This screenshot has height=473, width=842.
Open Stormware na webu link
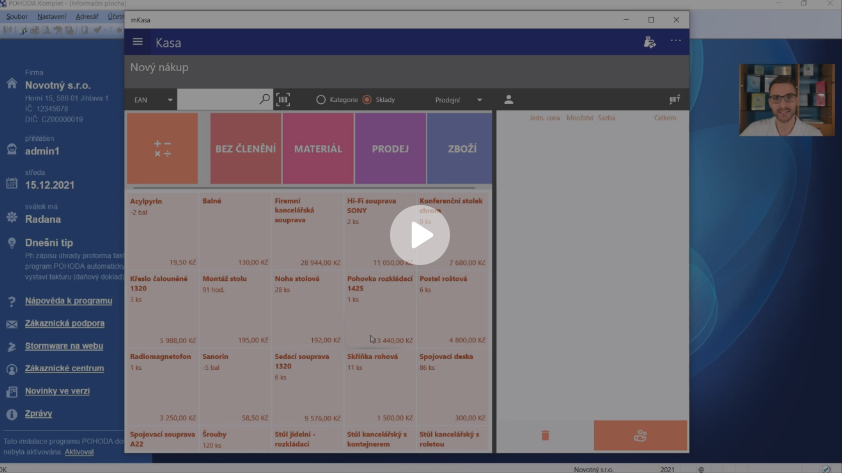tap(64, 346)
